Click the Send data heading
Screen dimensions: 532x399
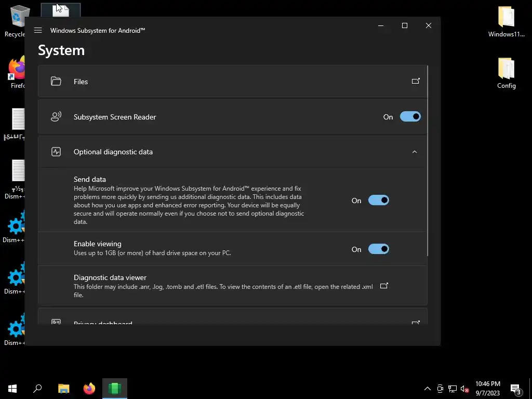[x=89, y=179]
